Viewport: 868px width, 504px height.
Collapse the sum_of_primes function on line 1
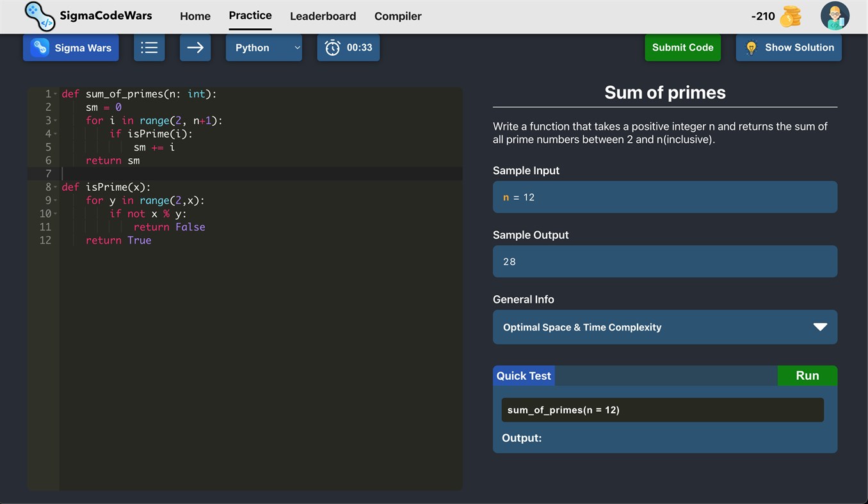56,93
